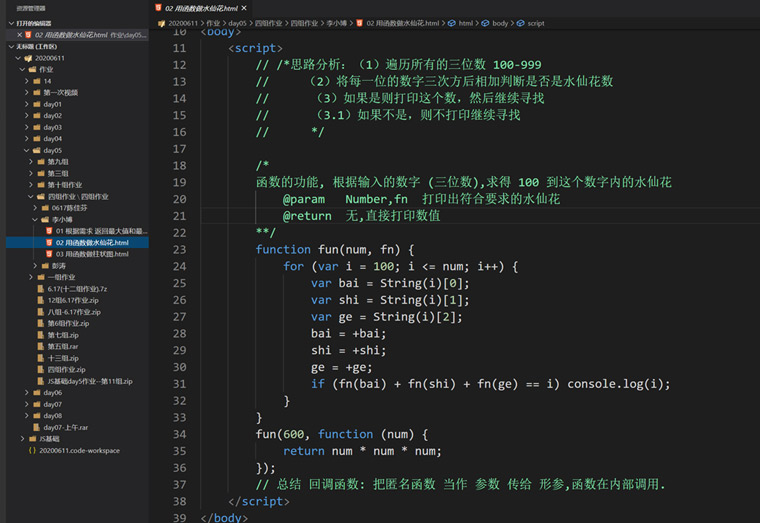
Task: Open 03 用函数做柱状图.html file
Action: (x=92, y=254)
